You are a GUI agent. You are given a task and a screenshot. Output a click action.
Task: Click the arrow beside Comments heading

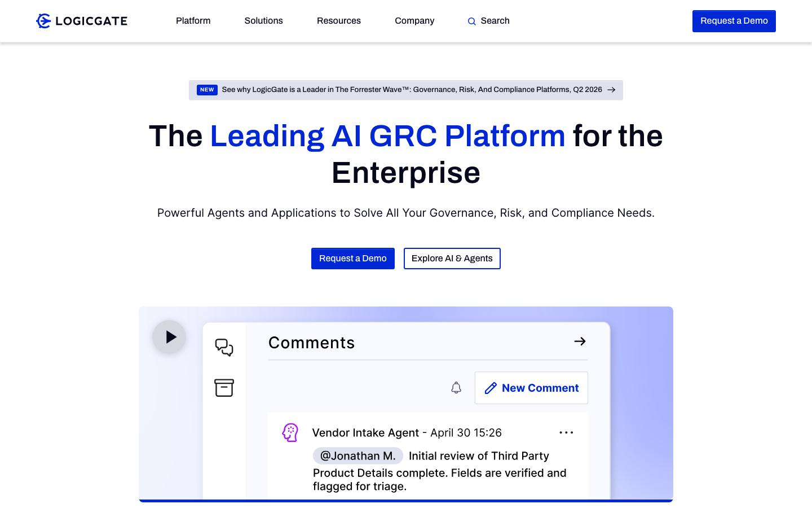click(580, 341)
